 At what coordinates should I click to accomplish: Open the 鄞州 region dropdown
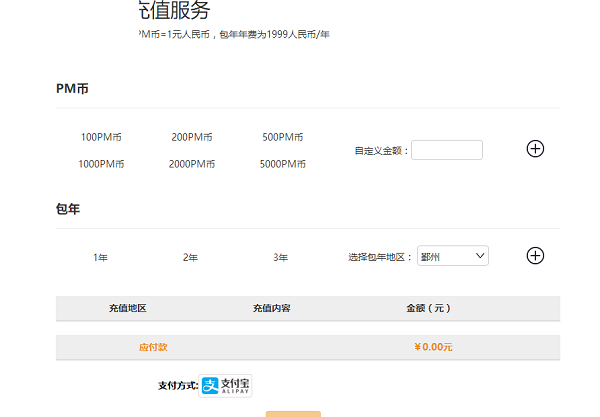(452, 257)
